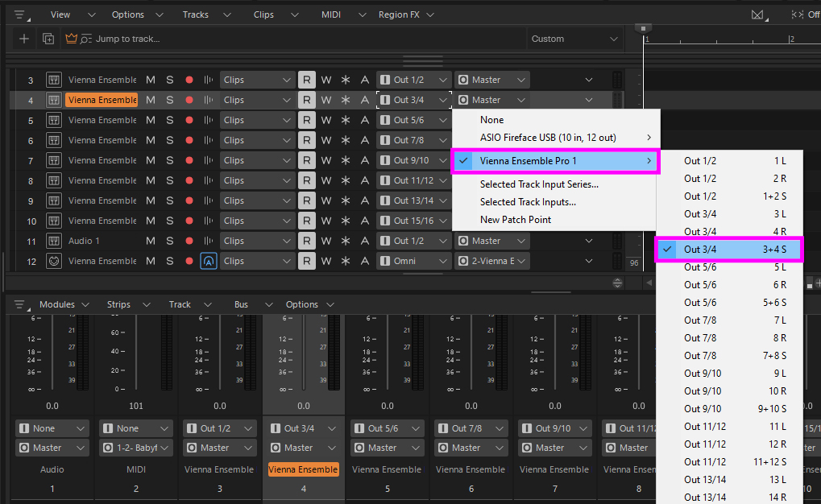
Task: Solo track 12 Vienna Ensemble
Action: click(170, 261)
